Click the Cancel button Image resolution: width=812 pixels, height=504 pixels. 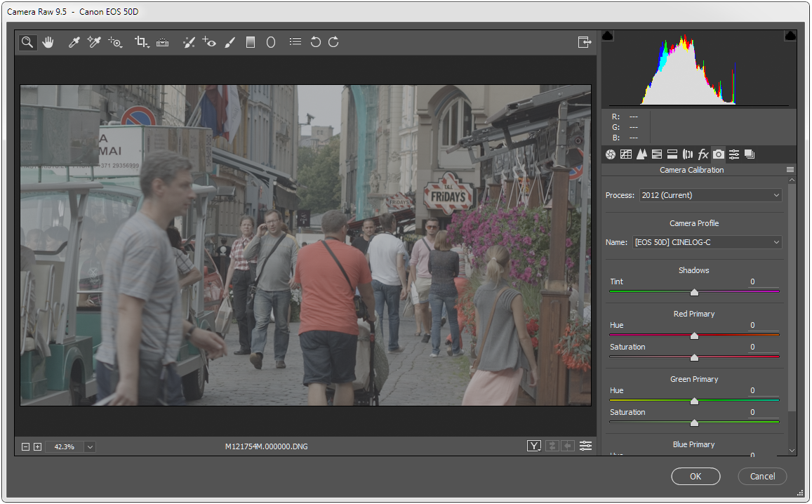pyautogui.click(x=762, y=476)
